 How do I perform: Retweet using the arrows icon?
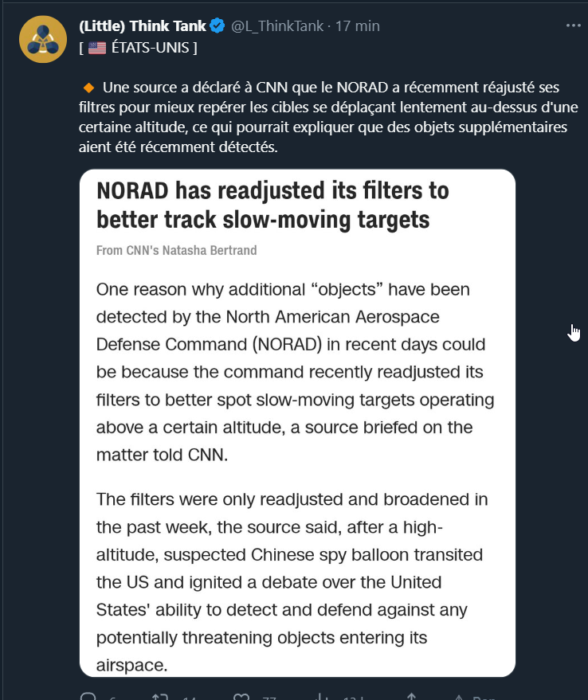pyautogui.click(x=160, y=697)
